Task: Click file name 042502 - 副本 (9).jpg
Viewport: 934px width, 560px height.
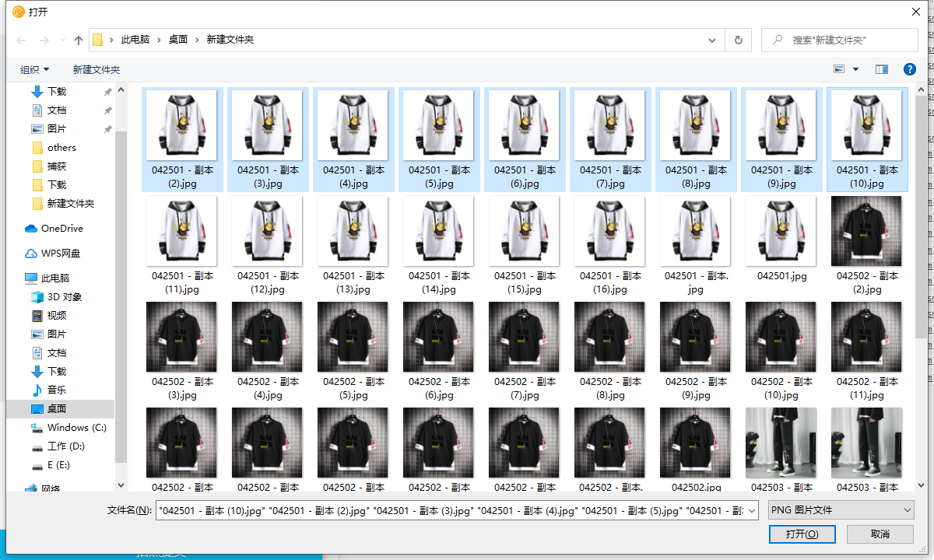Action: tap(697, 389)
